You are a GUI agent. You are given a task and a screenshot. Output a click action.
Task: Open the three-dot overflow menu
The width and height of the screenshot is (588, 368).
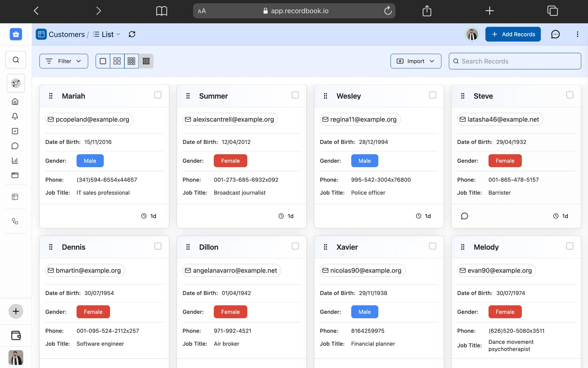point(577,34)
